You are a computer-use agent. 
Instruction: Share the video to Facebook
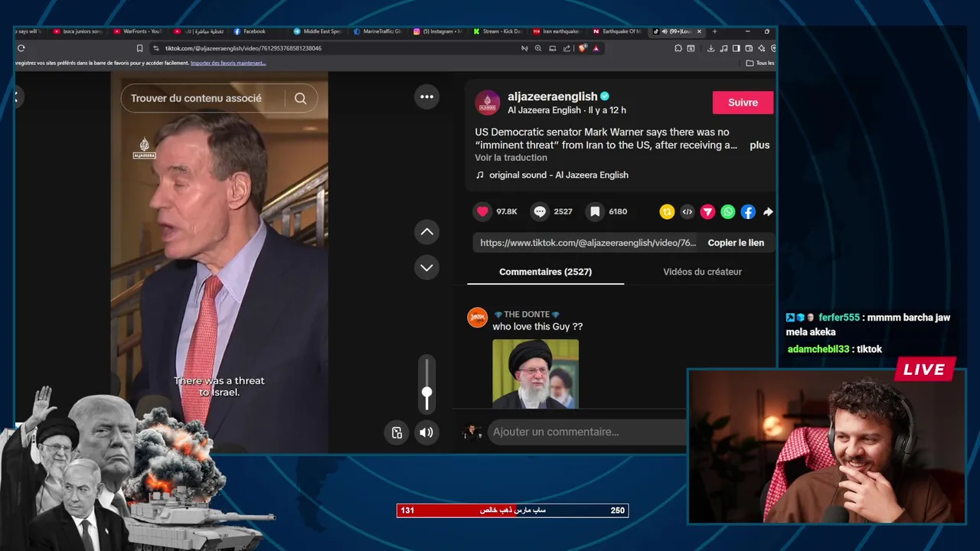pos(748,212)
